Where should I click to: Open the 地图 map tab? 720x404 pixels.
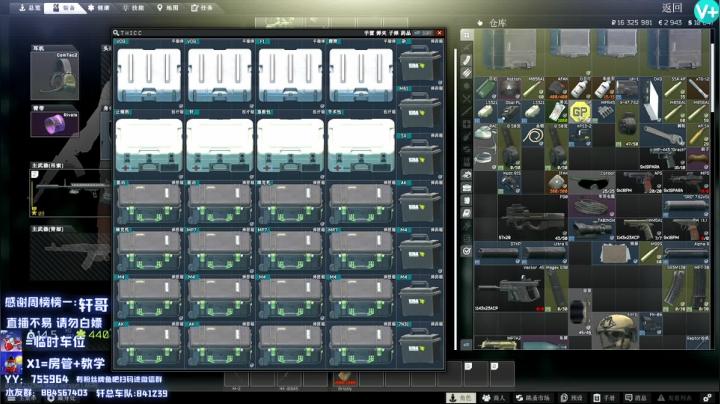click(168, 8)
